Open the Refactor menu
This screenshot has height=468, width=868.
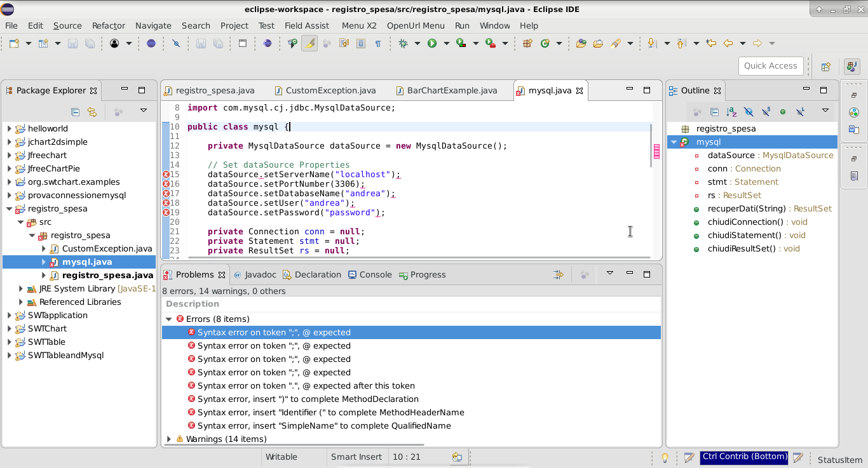(108, 25)
